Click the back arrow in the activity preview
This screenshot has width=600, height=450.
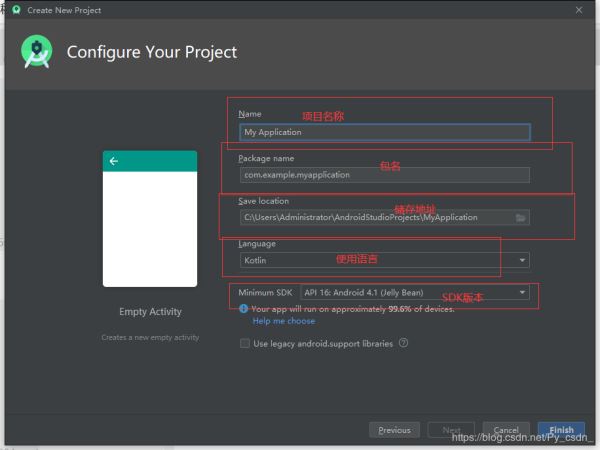114,161
